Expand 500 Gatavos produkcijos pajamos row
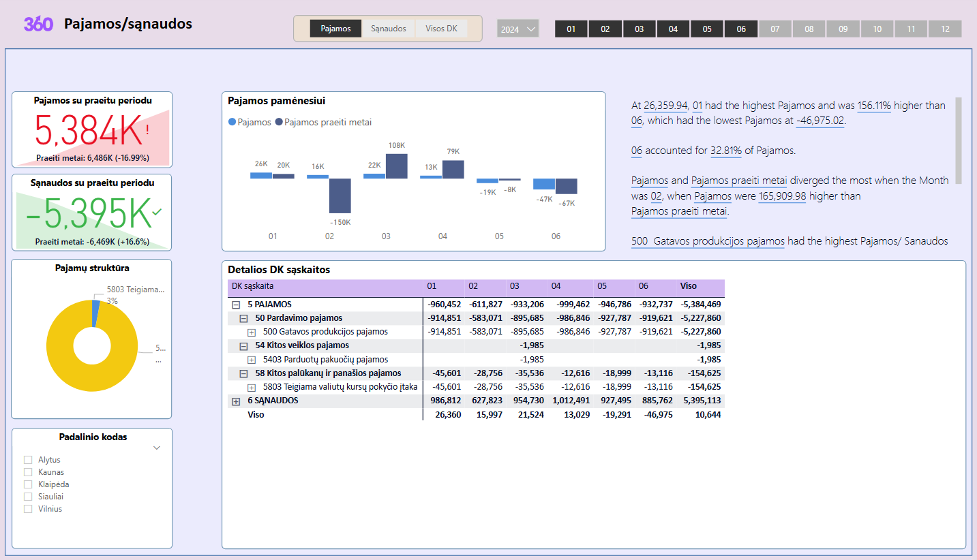Viewport: 977px width, 560px height. [x=251, y=332]
